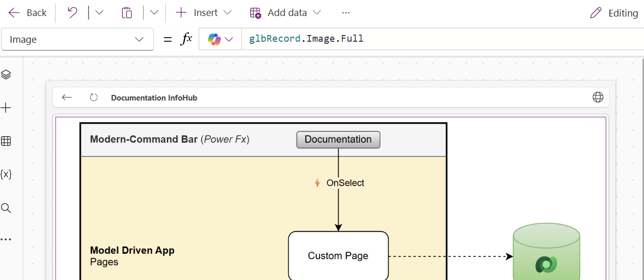644x280 pixels.
Task: Open the Add data menu
Action: tap(285, 13)
